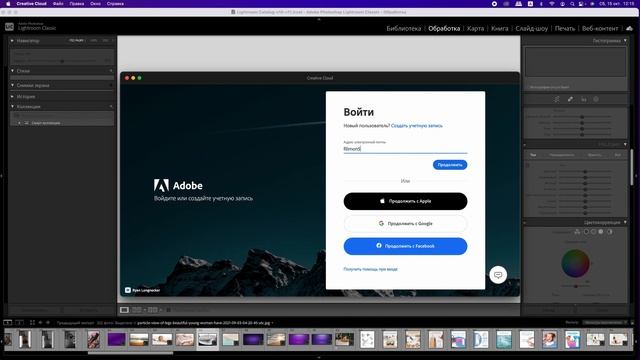Click the Adobe Creative Cloud email field
Screen dimensions: 640x360
coord(405,149)
